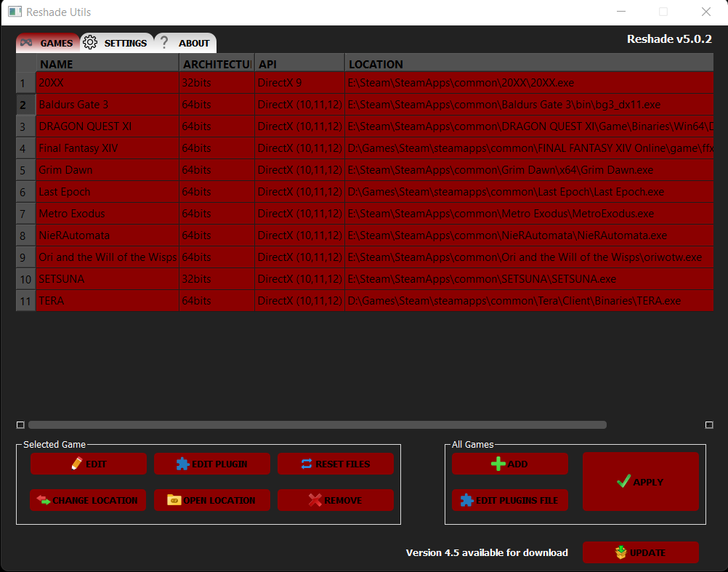Select the Last Epoch name cell
Screen dimensions: 728x572
coord(108,192)
